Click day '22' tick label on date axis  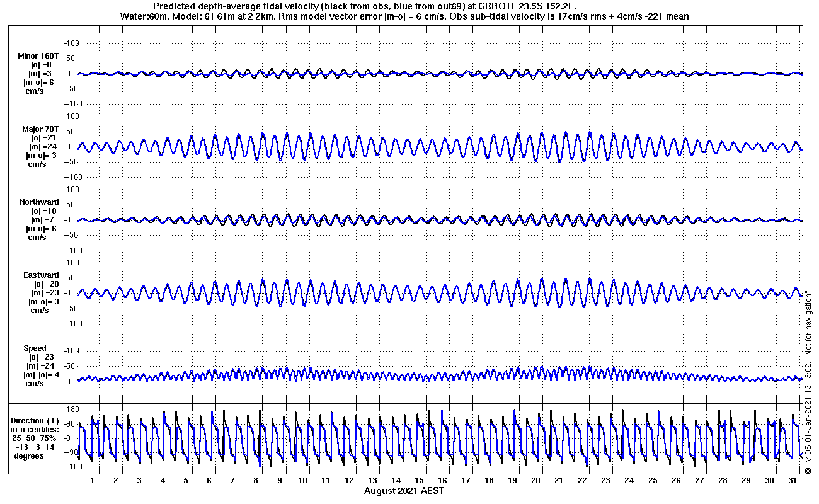pyautogui.click(x=582, y=481)
